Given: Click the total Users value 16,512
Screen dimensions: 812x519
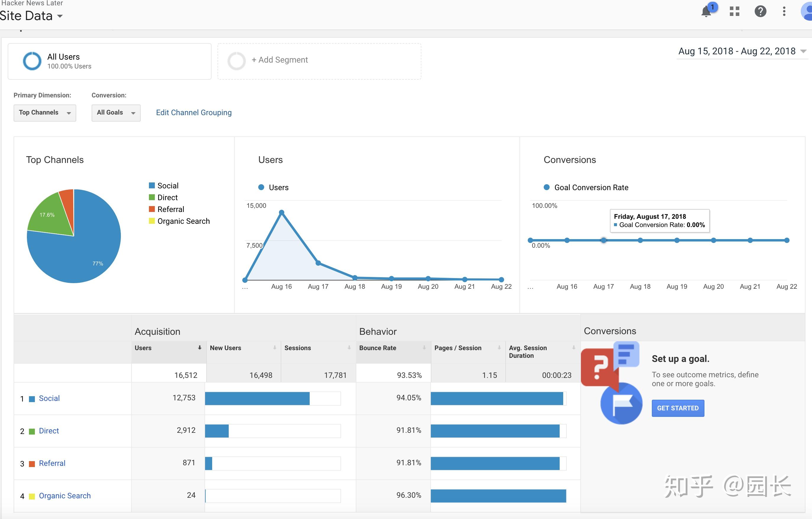Looking at the screenshot, I should [x=186, y=375].
